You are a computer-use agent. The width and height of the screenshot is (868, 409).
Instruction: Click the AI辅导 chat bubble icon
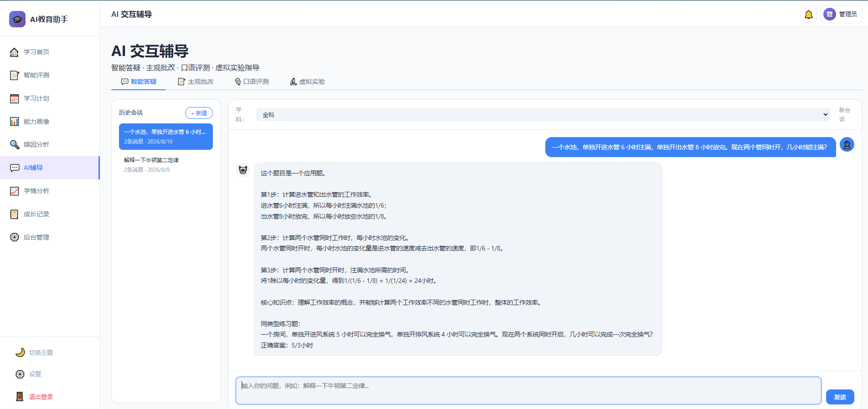coord(15,168)
